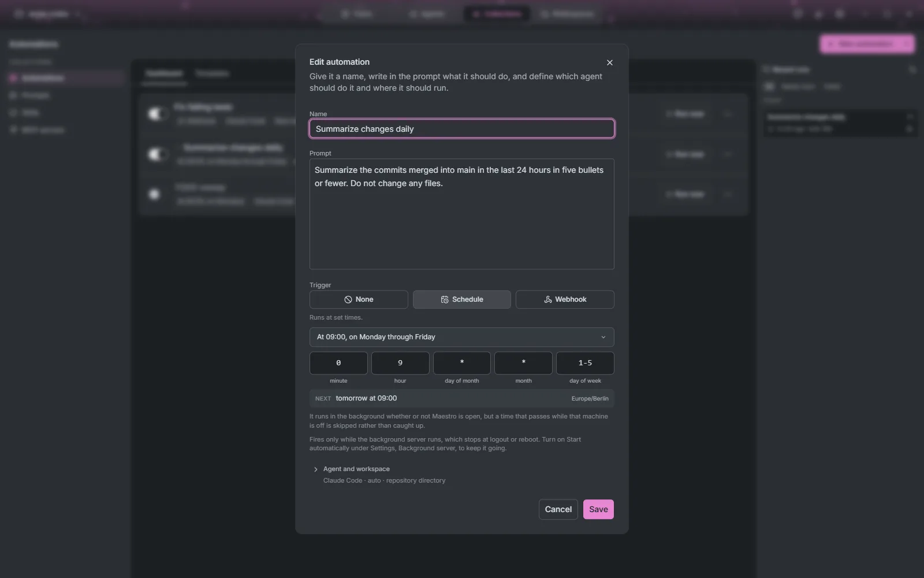Viewport: 924px width, 578px height.
Task: Click the hour cron field
Action: tap(400, 363)
